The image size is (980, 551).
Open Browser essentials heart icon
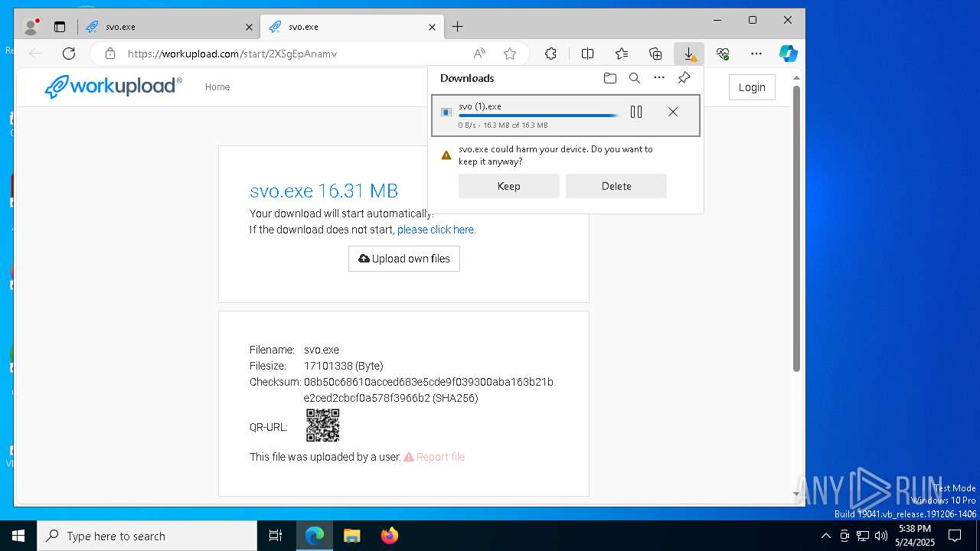point(723,54)
